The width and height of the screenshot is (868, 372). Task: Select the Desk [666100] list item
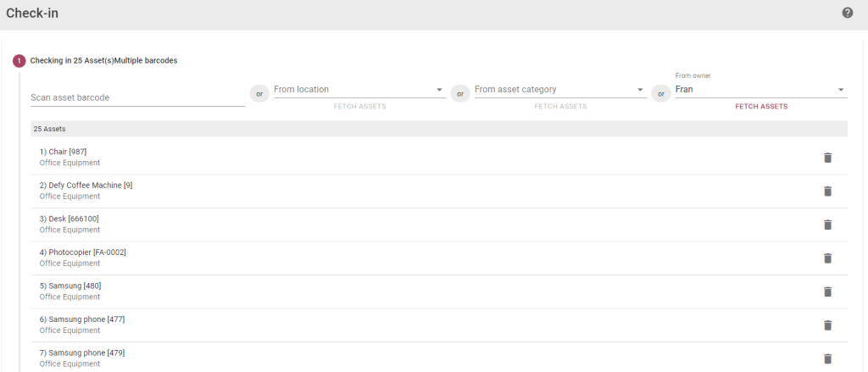439,225
